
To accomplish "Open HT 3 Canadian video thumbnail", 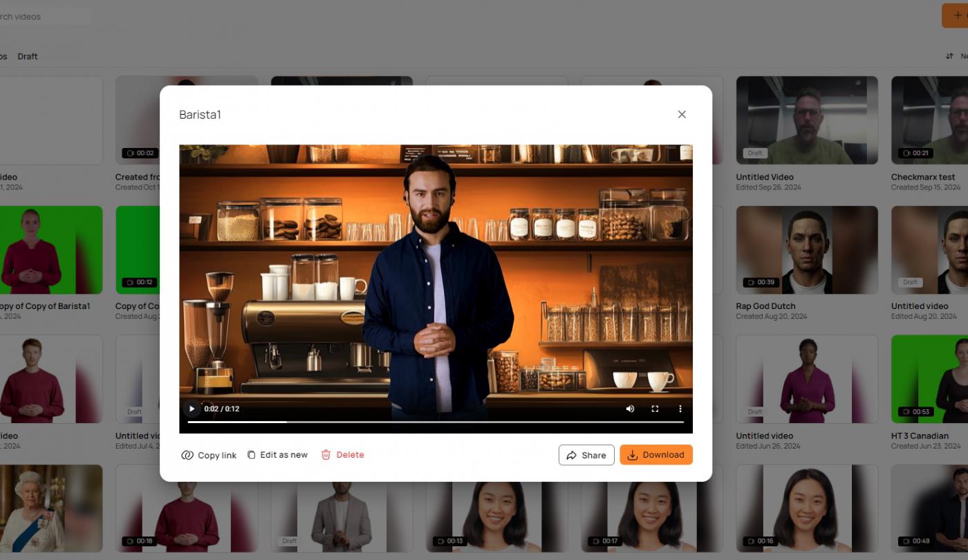I will point(929,379).
